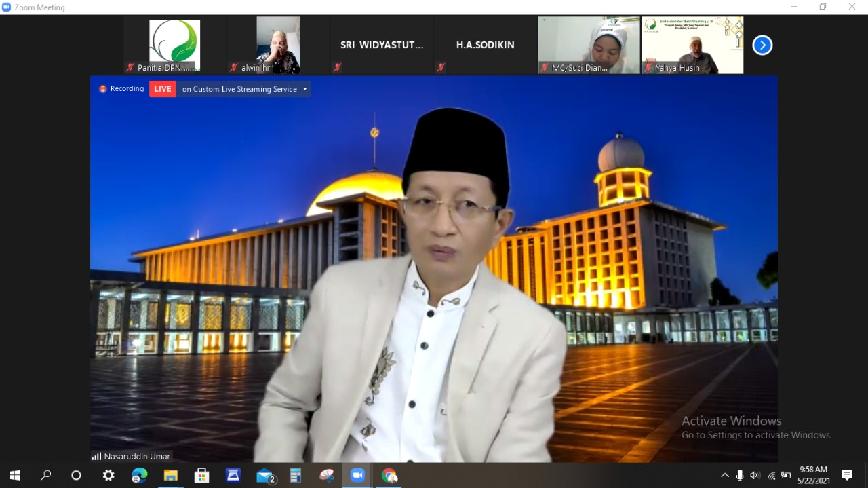Click the next participants arrow button
The height and width of the screenshot is (488, 868).
[x=762, y=45]
